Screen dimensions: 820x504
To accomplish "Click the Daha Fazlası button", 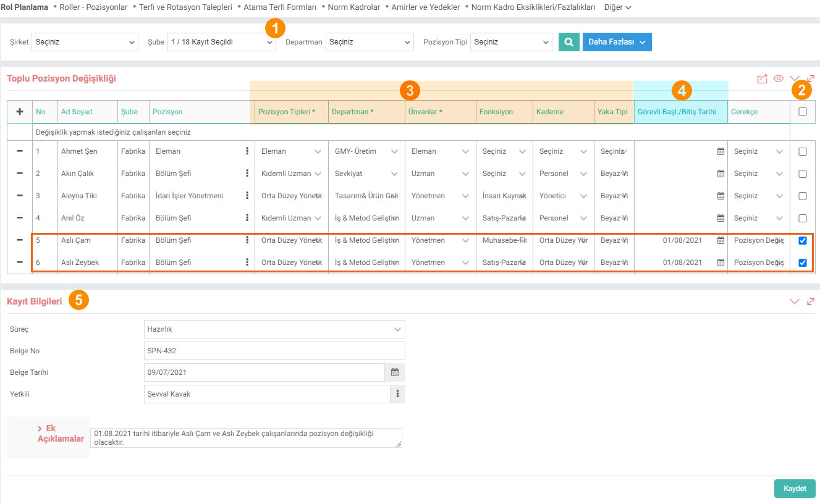I will [617, 42].
